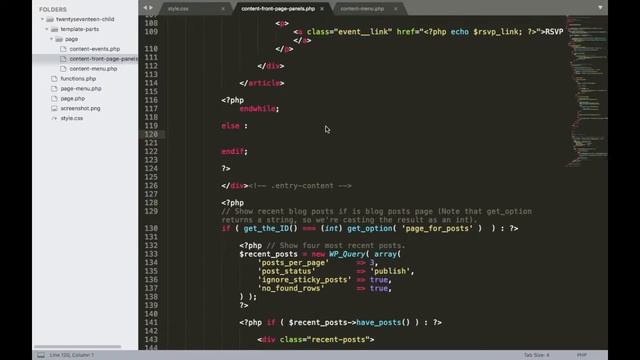Click the 'no_found_rows' array key

[291, 289]
